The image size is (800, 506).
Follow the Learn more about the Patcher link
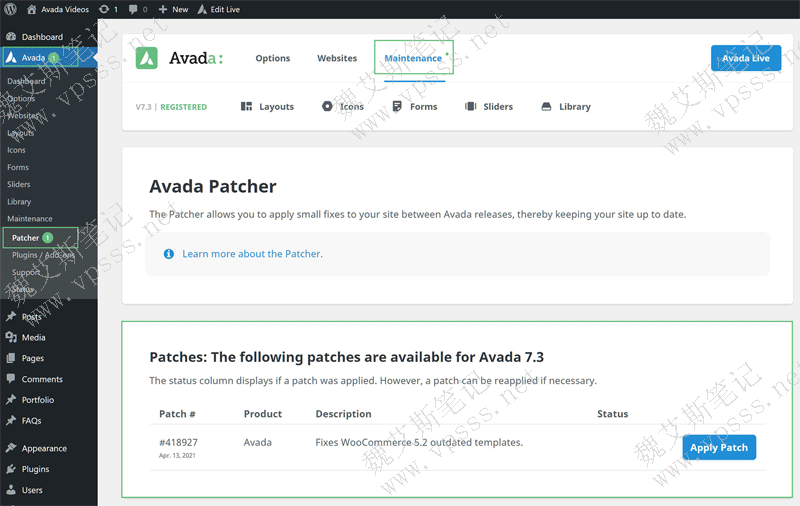252,254
